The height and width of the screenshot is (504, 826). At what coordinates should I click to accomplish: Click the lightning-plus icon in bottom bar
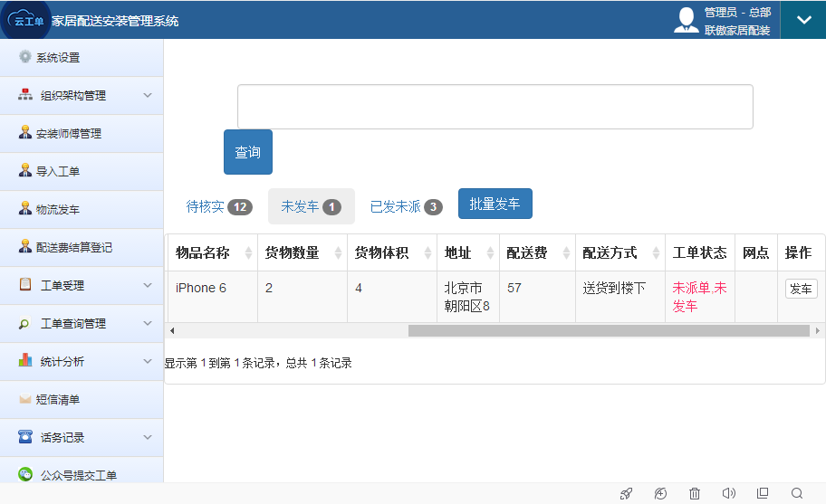[x=660, y=493]
